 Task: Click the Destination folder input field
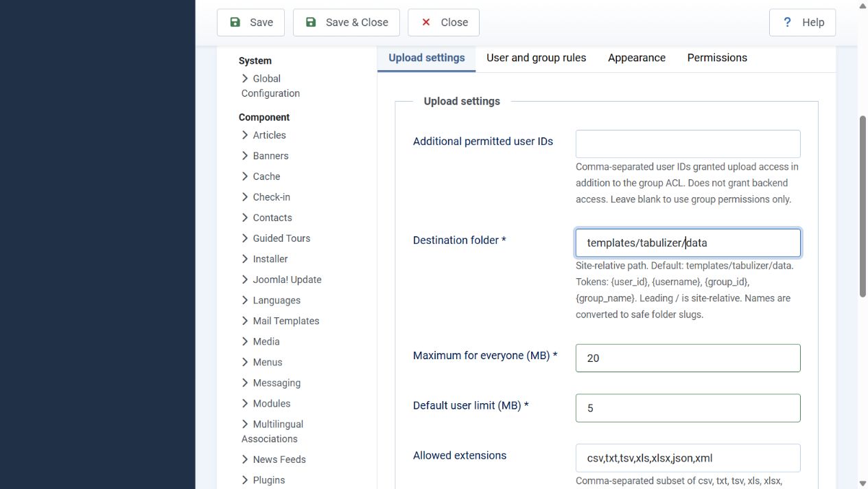click(x=688, y=243)
